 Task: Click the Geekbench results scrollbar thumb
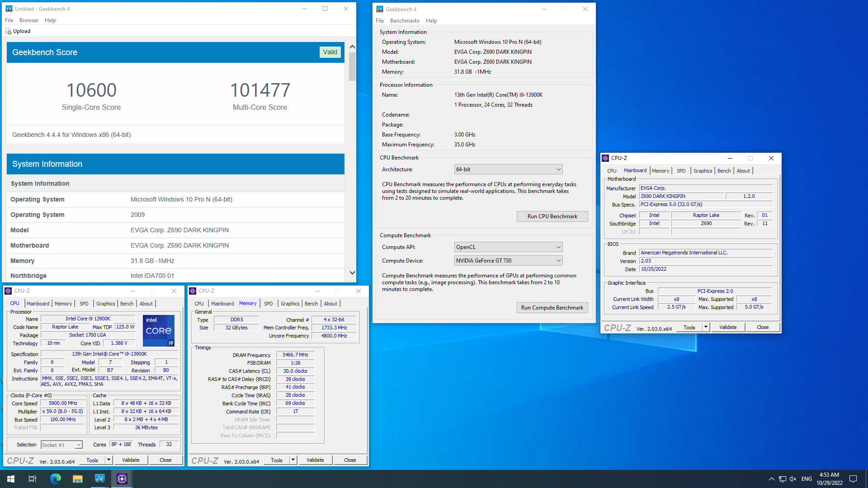coord(352,66)
